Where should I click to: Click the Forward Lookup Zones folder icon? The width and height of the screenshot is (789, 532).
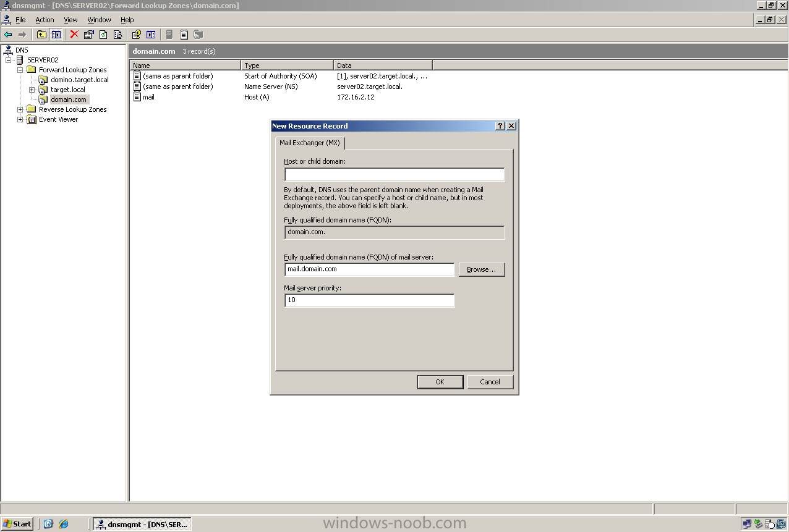[x=32, y=70]
